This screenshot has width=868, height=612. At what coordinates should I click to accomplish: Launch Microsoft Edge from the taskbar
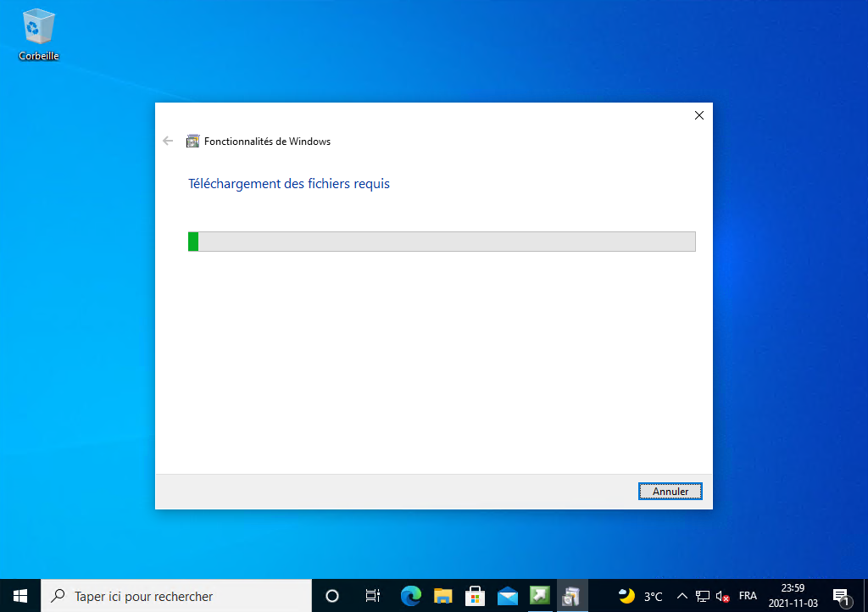(x=411, y=596)
